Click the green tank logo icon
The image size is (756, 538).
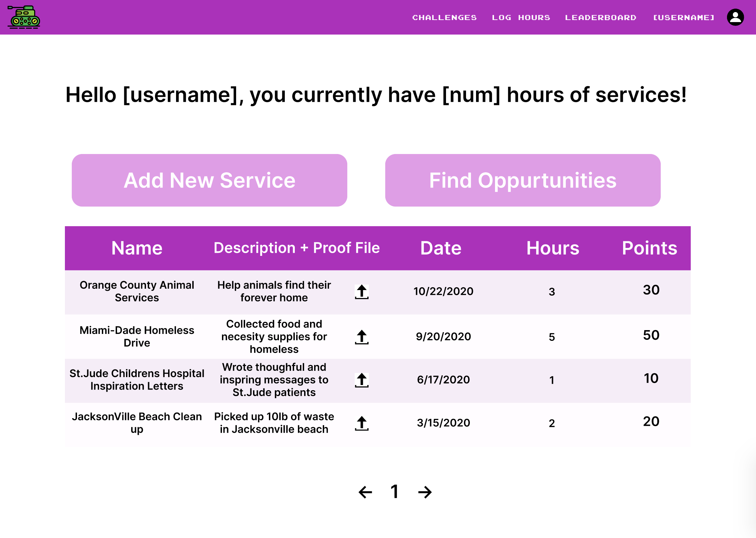(x=24, y=17)
